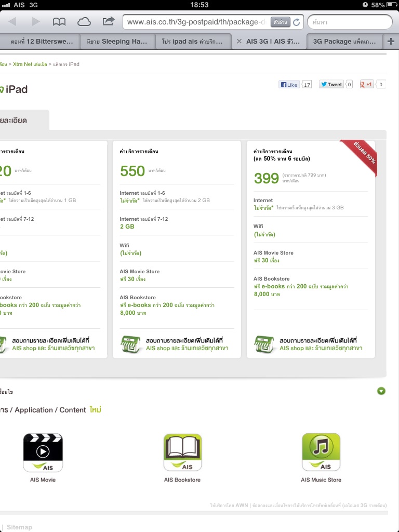Image resolution: width=399 pixels, height=532 pixels.
Task: Click the 550 baht price
Action: tap(132, 171)
